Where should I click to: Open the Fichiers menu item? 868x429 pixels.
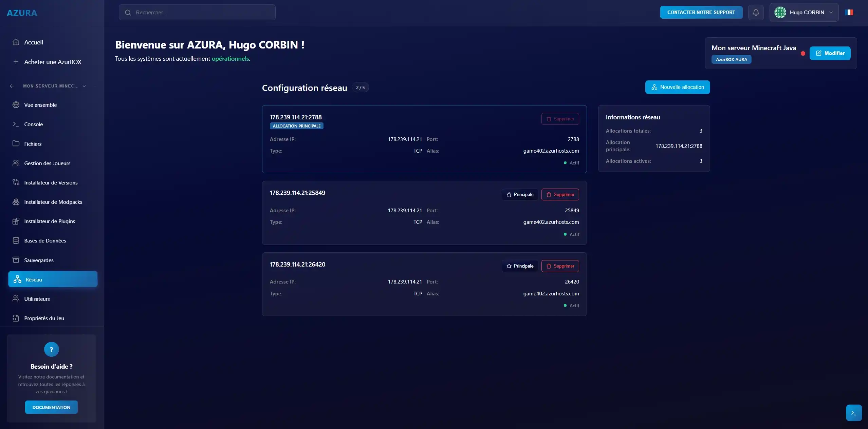(x=33, y=144)
